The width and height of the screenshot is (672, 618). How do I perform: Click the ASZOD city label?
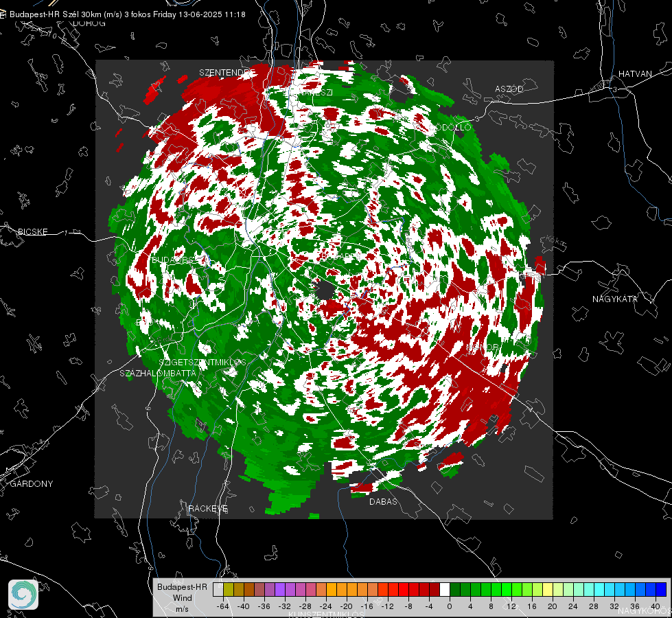point(509,89)
